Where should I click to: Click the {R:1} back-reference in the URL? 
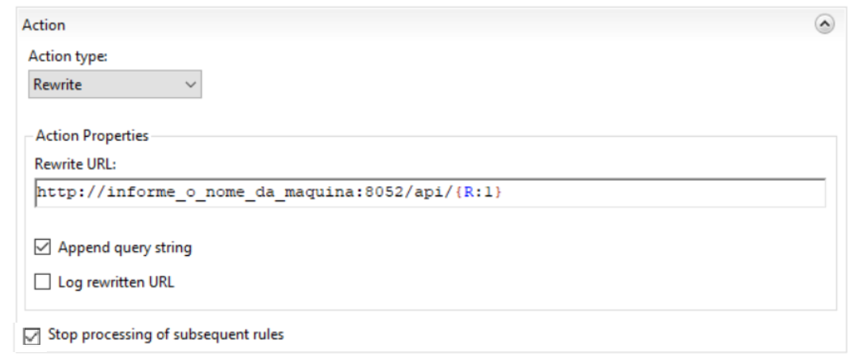pos(481,193)
